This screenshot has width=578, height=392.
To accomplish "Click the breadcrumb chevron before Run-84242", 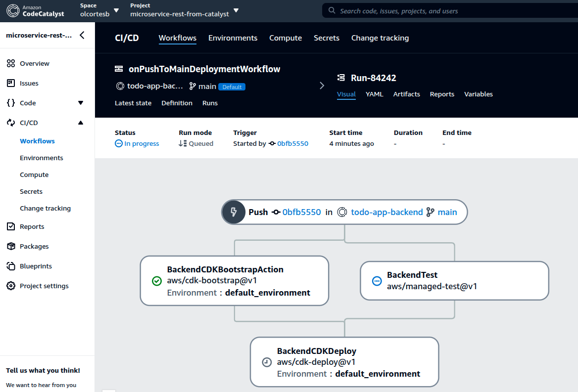I will pos(322,86).
